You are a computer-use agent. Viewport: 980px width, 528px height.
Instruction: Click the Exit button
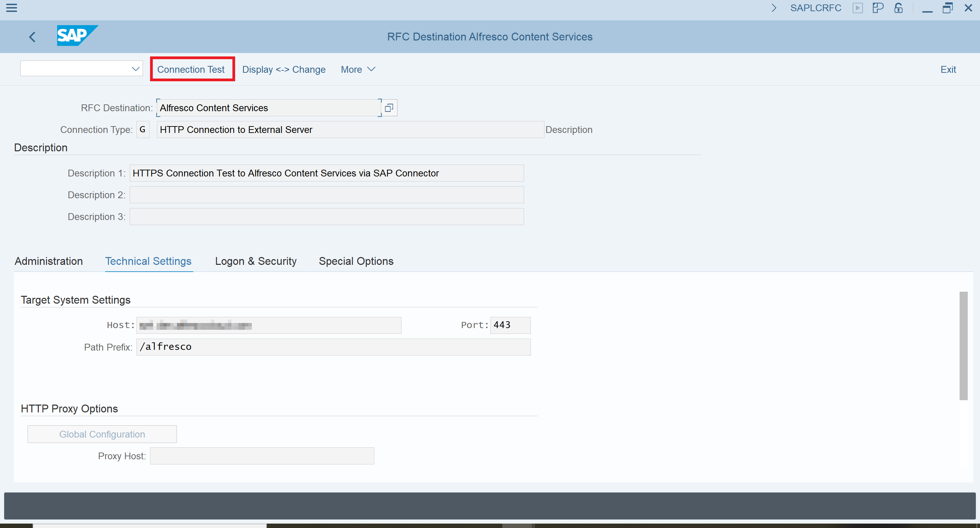(x=948, y=70)
